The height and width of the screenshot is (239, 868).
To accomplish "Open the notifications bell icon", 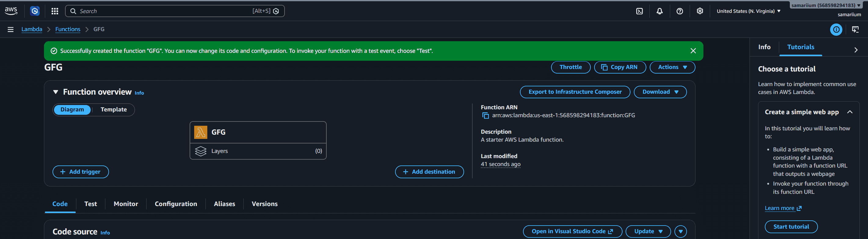I will click(659, 11).
